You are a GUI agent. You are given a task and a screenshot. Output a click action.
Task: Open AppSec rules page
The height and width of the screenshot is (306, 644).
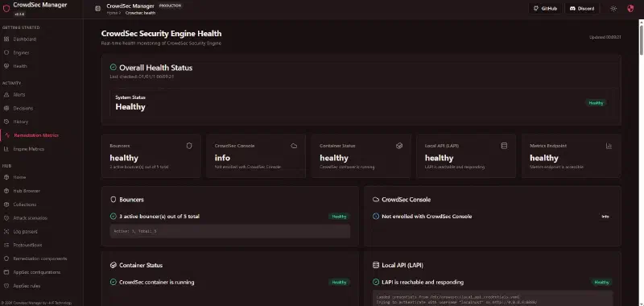tap(27, 285)
